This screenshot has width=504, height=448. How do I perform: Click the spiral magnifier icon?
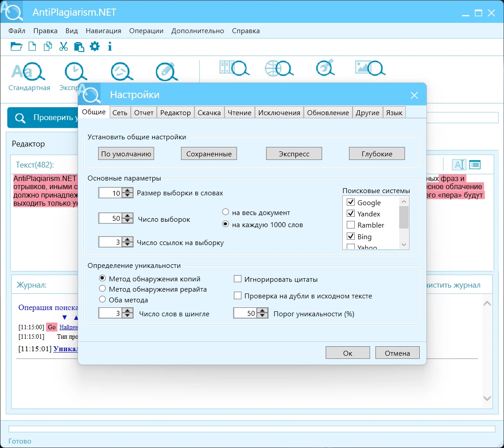[325, 68]
